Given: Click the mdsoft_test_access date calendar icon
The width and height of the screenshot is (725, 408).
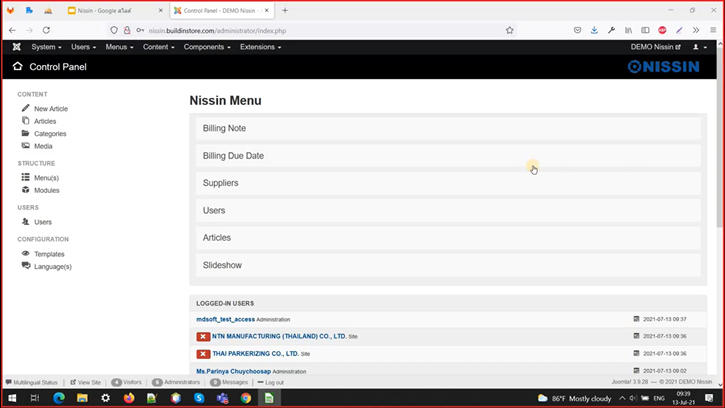Looking at the screenshot, I should pyautogui.click(x=636, y=319).
